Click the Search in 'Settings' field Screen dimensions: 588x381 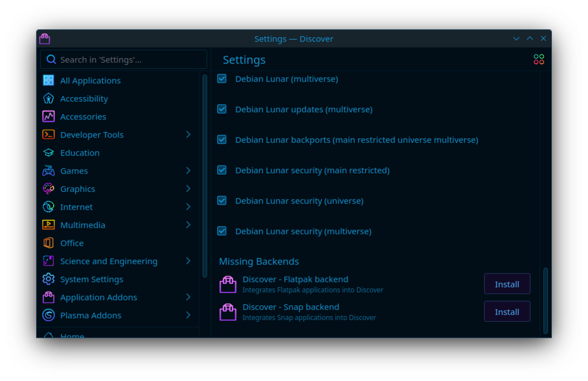point(123,60)
